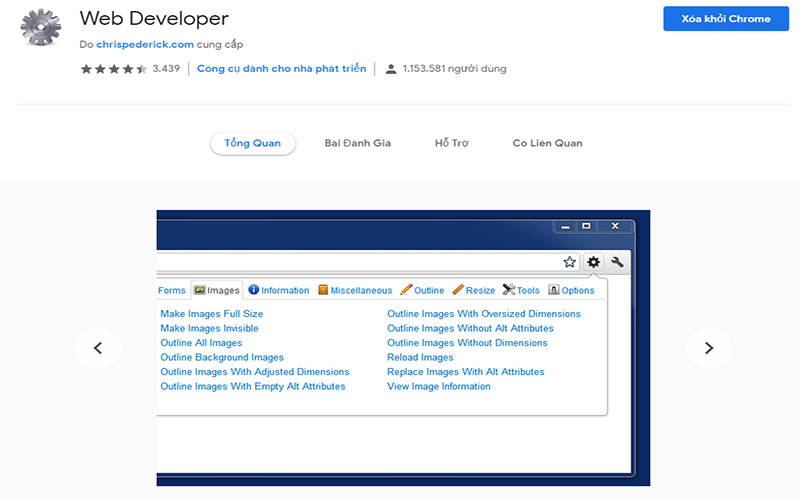Open the Information tab in extension popup

[x=279, y=290]
